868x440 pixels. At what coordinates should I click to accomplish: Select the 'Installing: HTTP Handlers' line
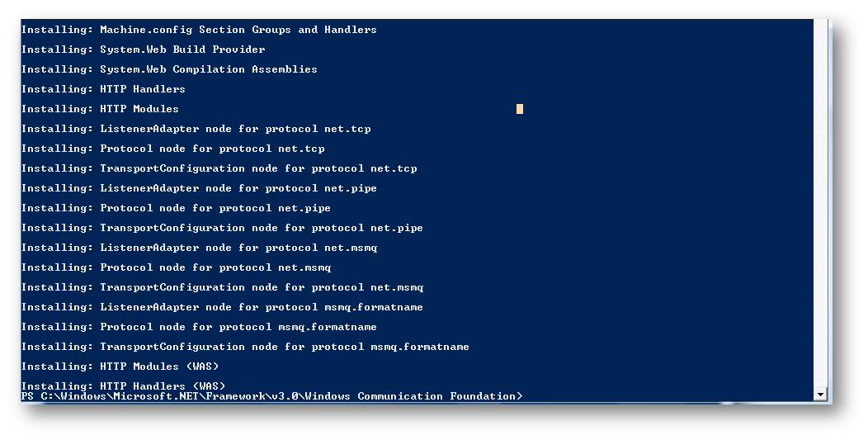pyautogui.click(x=103, y=88)
